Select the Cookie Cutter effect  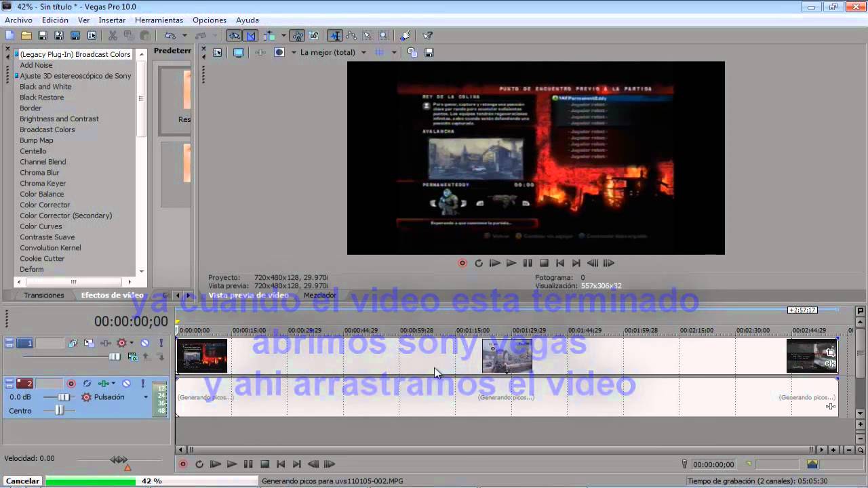coord(42,258)
